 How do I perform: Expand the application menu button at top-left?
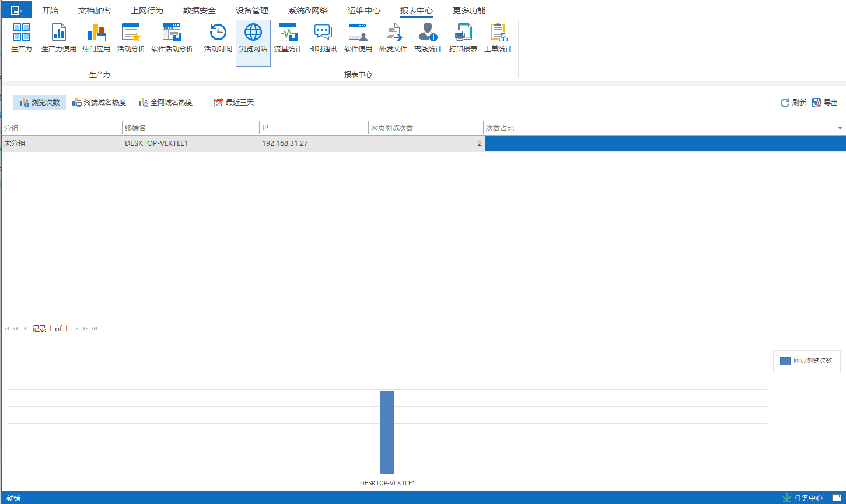pyautogui.click(x=16, y=10)
